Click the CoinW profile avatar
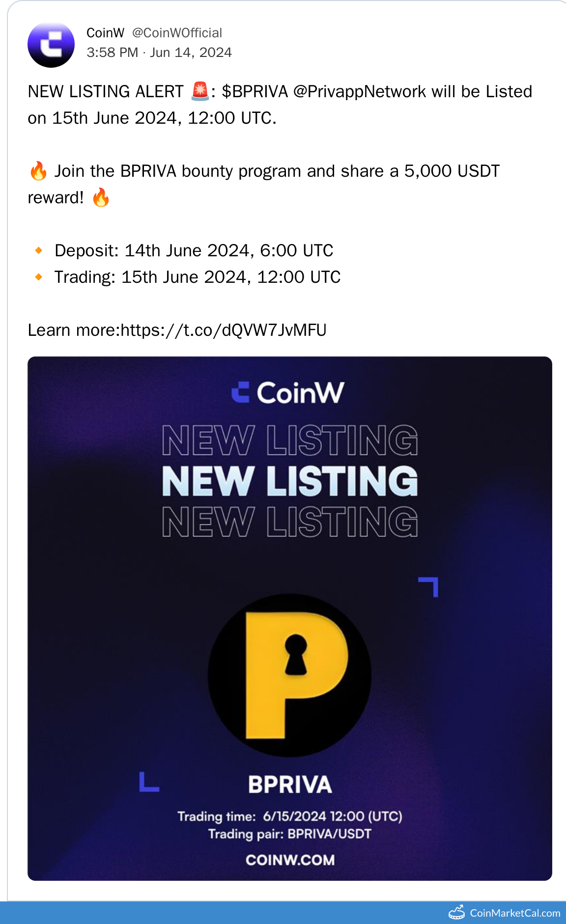 pyautogui.click(x=51, y=44)
